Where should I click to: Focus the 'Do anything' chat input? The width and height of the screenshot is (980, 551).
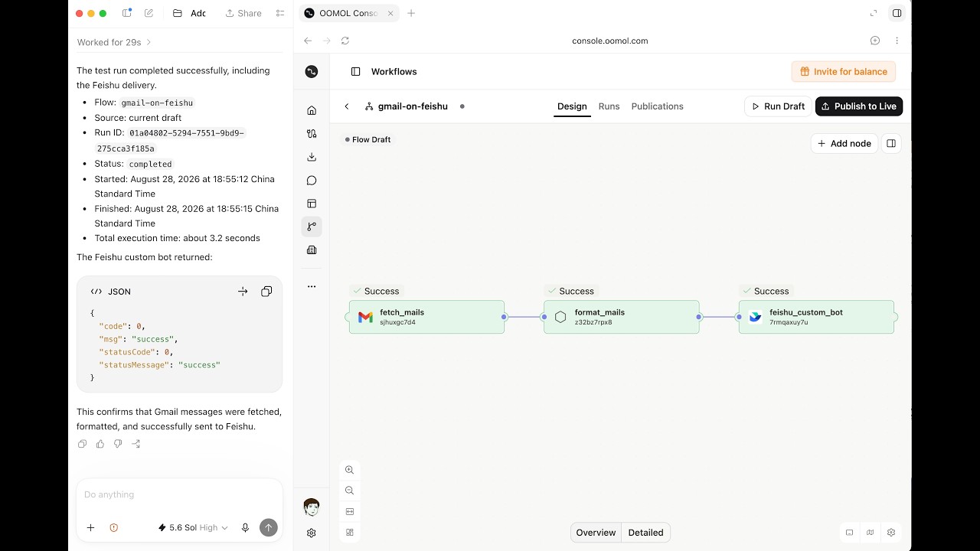179,494
